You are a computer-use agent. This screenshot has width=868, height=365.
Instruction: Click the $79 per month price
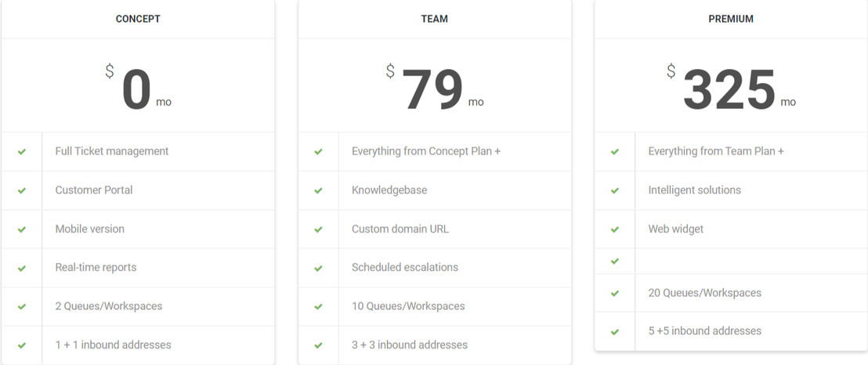coord(435,89)
